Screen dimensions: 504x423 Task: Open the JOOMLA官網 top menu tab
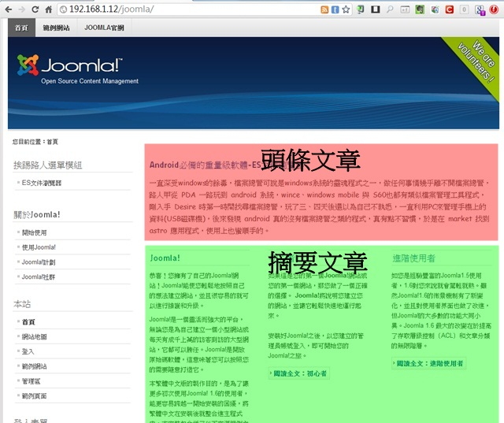[104, 28]
